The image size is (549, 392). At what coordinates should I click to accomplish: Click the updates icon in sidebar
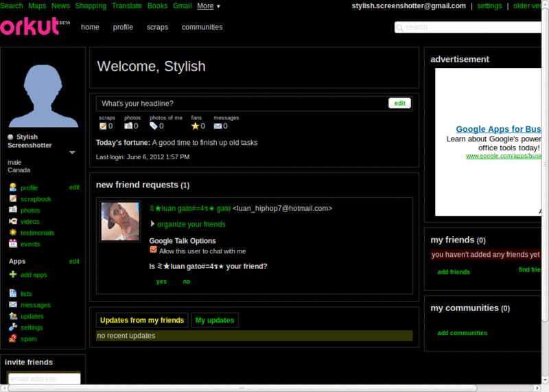click(13, 316)
